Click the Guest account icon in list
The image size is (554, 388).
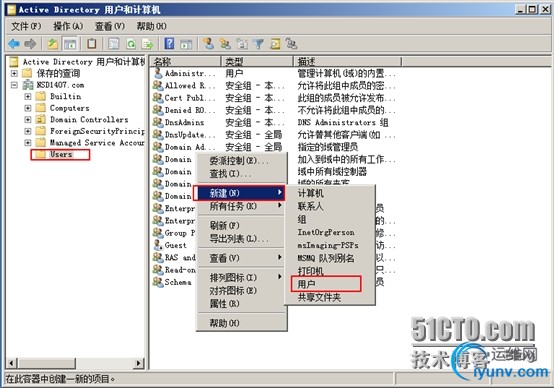pyautogui.click(x=158, y=245)
